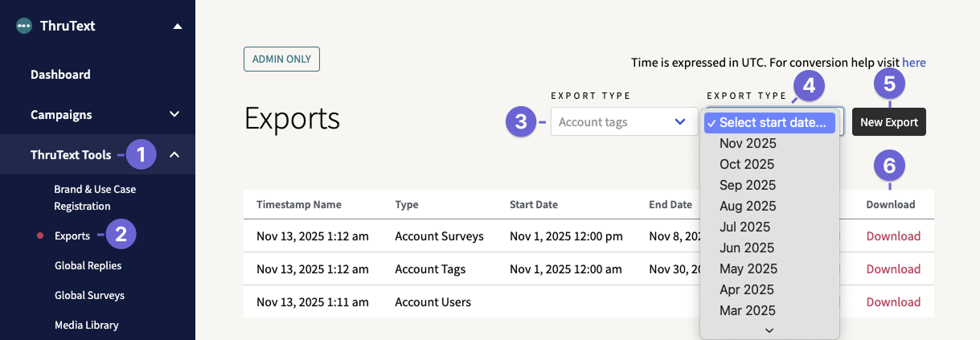Screen dimensions: 980x340
Task: Collapse the ThruText Tools section chevron
Action: coord(174,154)
